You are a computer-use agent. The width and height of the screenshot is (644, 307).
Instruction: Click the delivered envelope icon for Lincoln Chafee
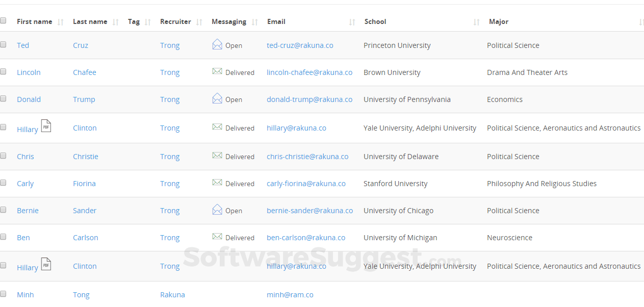(217, 71)
